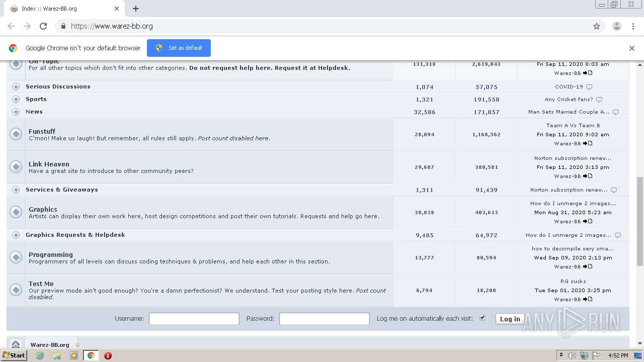The width and height of the screenshot is (644, 362).
Task: Click the Chrome icon in the taskbar
Action: [91, 355]
